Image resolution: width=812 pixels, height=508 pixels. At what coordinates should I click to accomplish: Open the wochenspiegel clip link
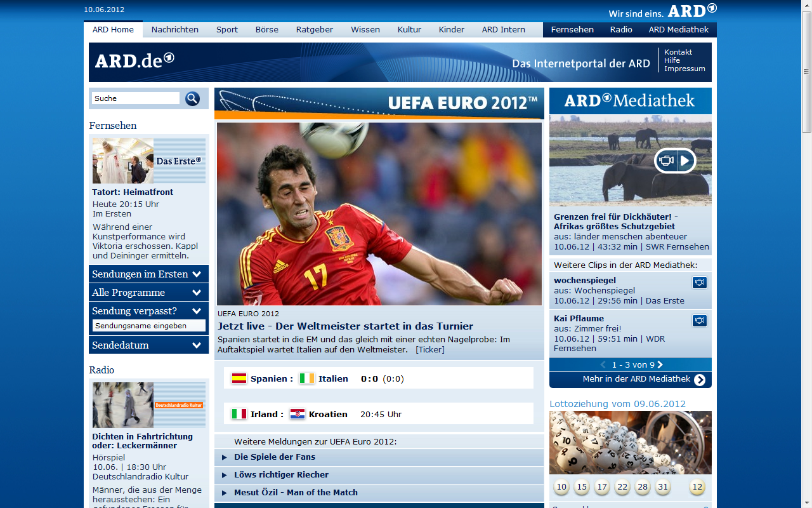(x=585, y=280)
